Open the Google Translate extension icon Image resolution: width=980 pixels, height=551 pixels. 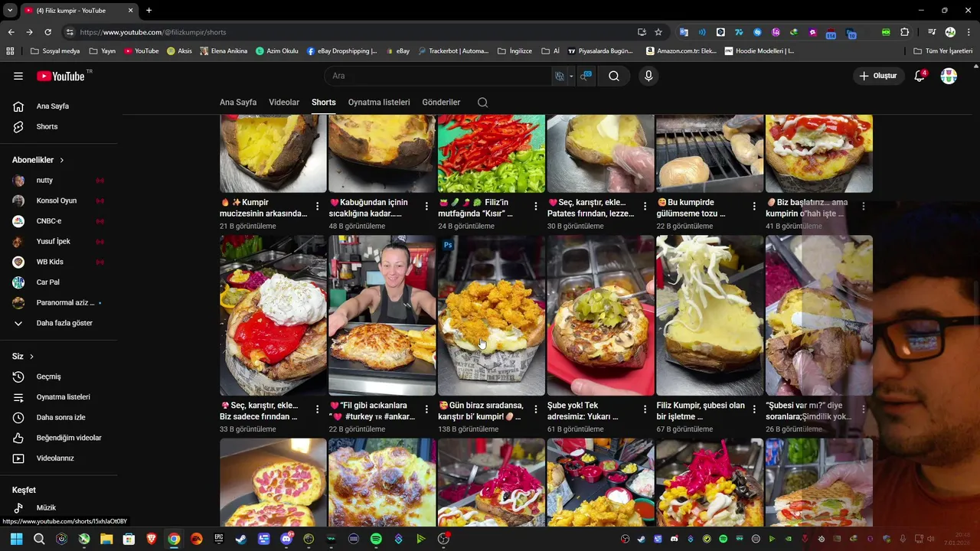tap(684, 32)
